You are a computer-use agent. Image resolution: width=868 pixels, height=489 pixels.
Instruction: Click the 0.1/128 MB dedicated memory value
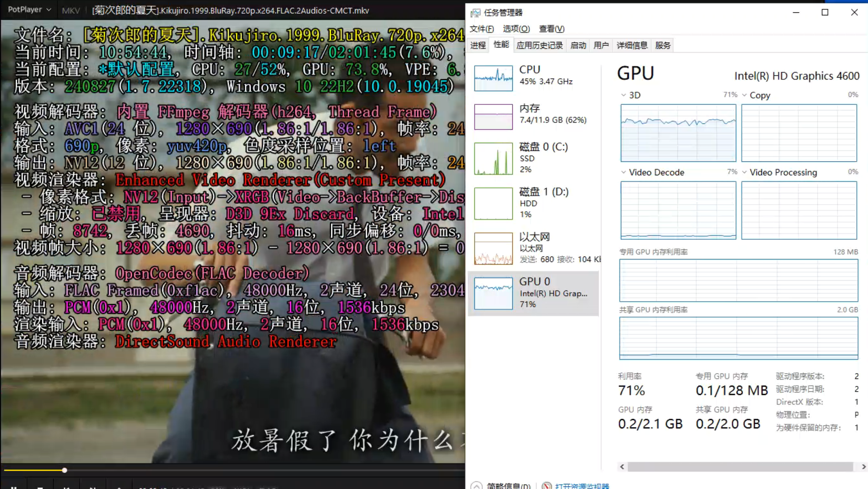pyautogui.click(x=732, y=391)
